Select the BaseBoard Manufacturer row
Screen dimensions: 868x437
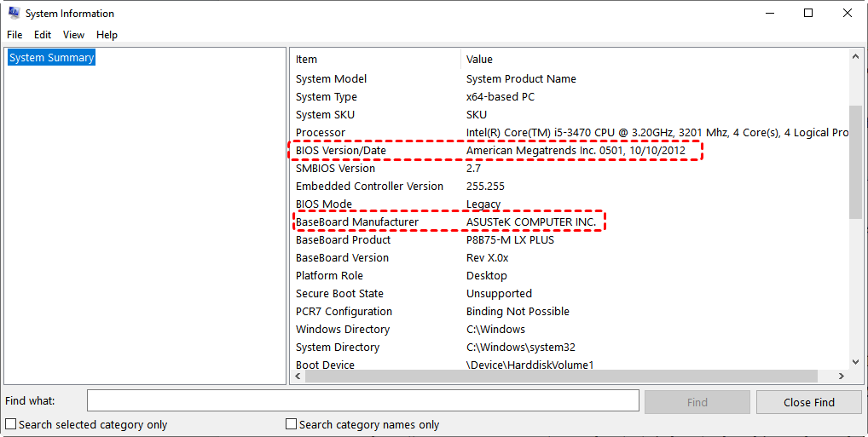[x=570, y=221]
